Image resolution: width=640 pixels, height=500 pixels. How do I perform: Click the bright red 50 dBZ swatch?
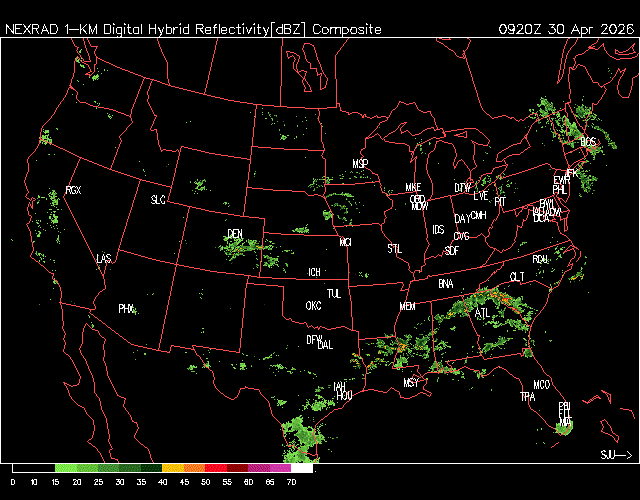(x=216, y=467)
